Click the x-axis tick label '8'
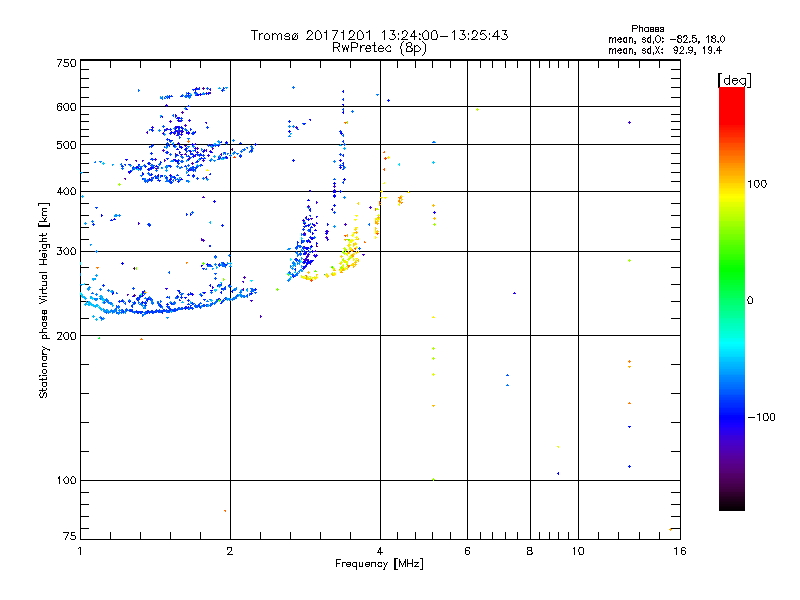 click(x=530, y=551)
